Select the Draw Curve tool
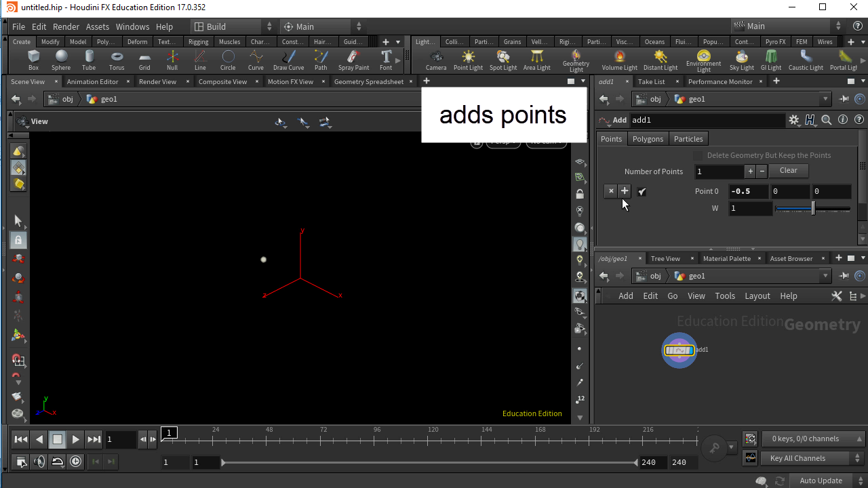 (288, 60)
